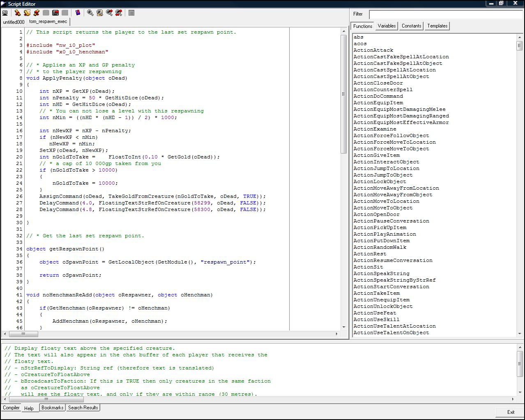Select abs in the functions list
The width and height of the screenshot is (525, 420).
click(x=358, y=37)
